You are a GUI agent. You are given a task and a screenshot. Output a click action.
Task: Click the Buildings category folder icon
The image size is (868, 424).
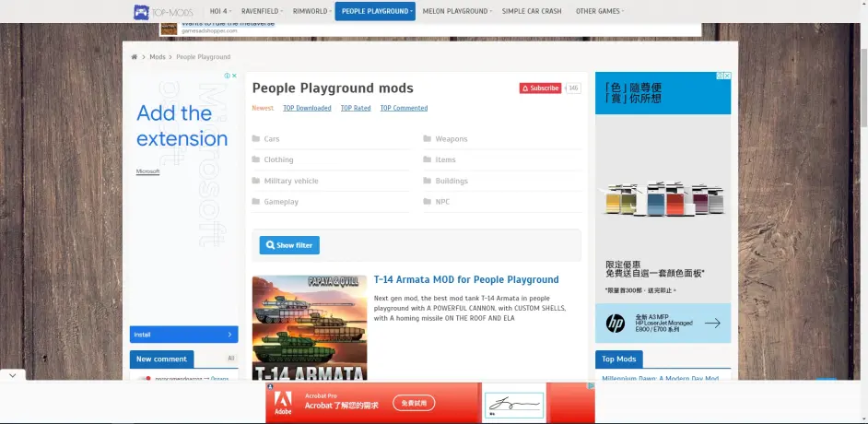tap(428, 181)
